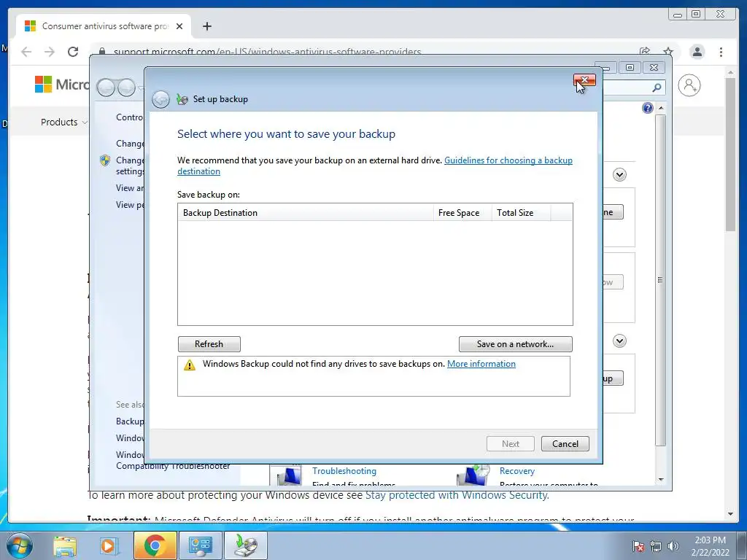
Task: Click the Action Center flag tray icon
Action: [638, 546]
